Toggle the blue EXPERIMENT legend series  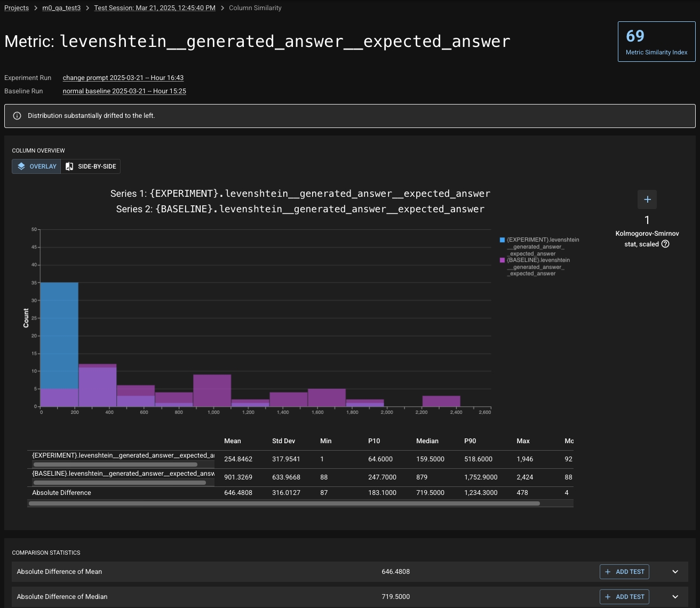pos(502,240)
